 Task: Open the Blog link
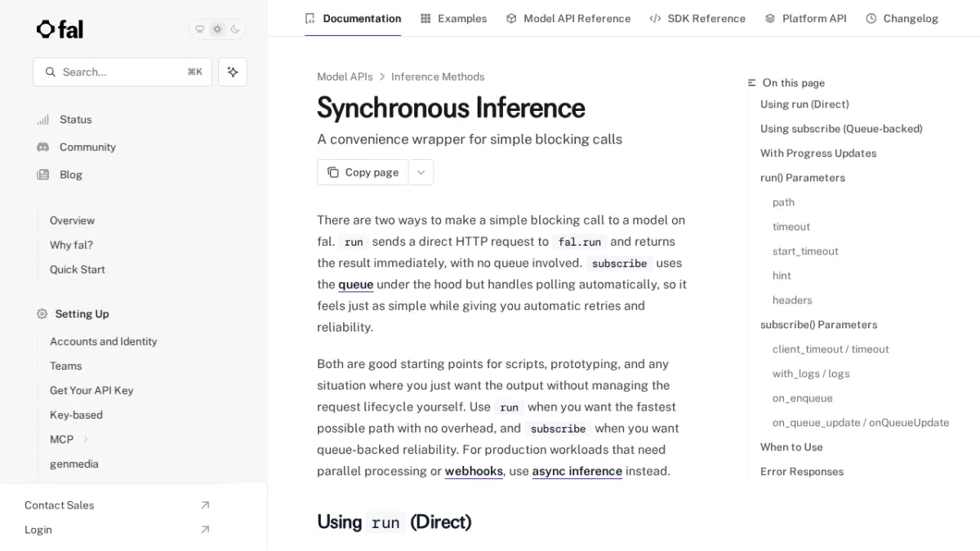click(x=71, y=175)
